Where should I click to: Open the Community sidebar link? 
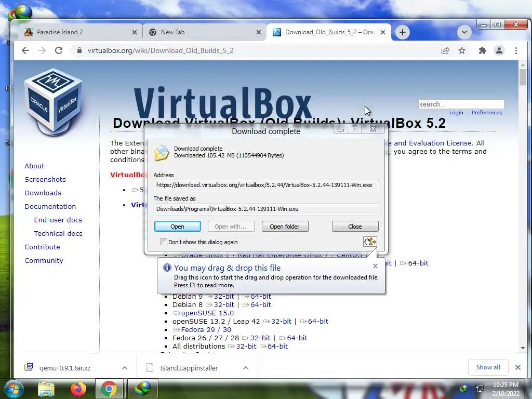[x=44, y=261]
